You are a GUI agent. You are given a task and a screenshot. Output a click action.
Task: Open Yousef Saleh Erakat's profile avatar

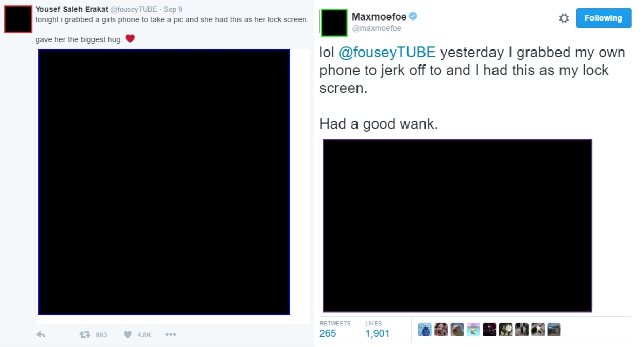[x=18, y=19]
